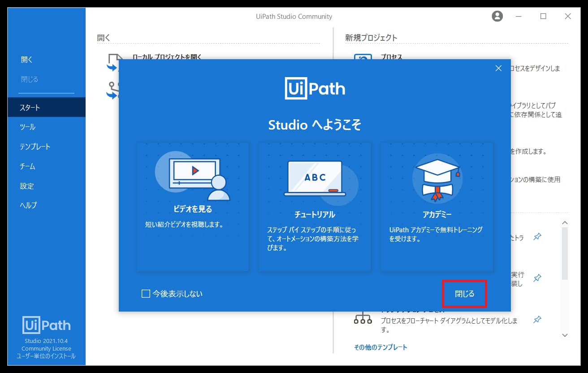This screenshot has width=588, height=373.
Task: Maximize the UiPath Studio window
Action: [x=543, y=16]
